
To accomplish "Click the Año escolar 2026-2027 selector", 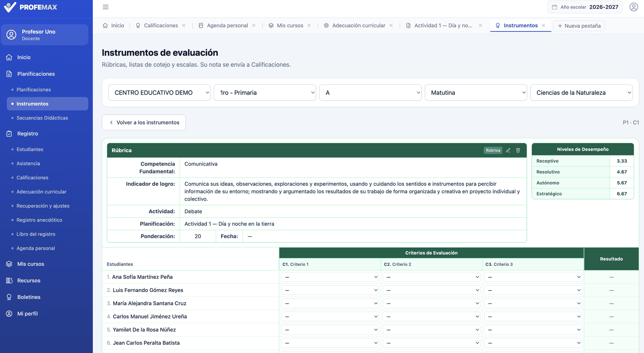I will (585, 7).
